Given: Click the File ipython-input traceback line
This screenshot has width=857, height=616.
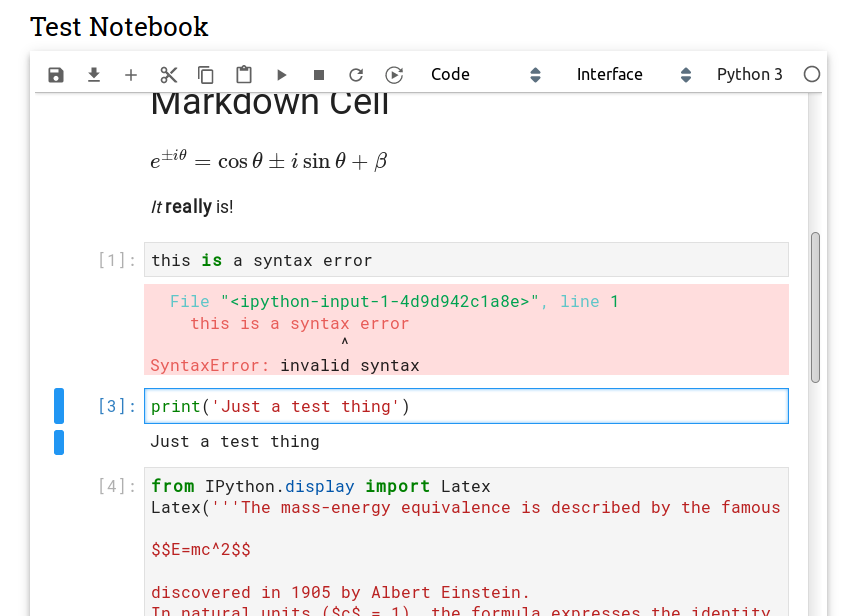Looking at the screenshot, I should coord(394,301).
